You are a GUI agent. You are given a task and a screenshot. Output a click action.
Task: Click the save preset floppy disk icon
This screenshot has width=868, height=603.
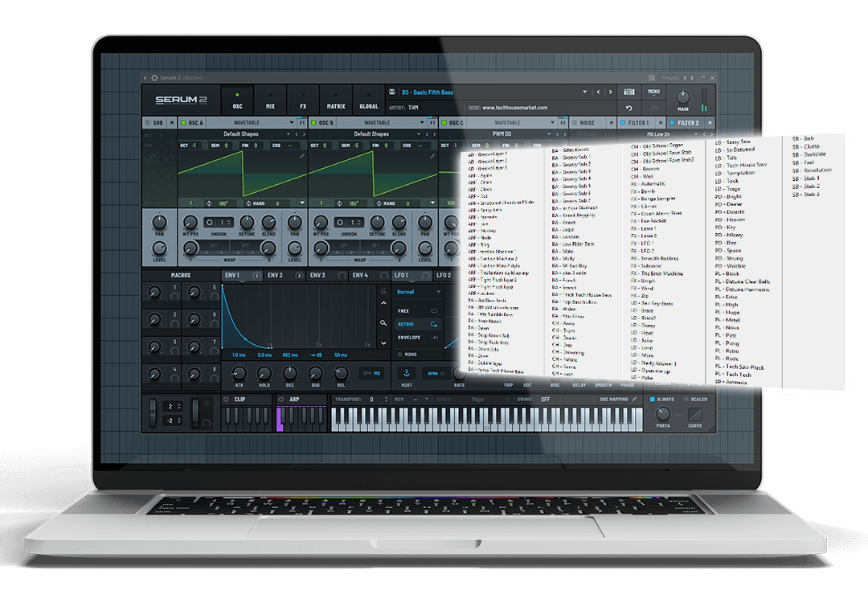(x=391, y=92)
